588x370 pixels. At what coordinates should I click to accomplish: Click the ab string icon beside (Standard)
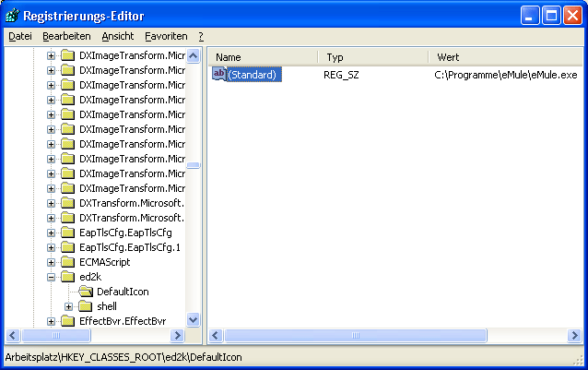219,74
